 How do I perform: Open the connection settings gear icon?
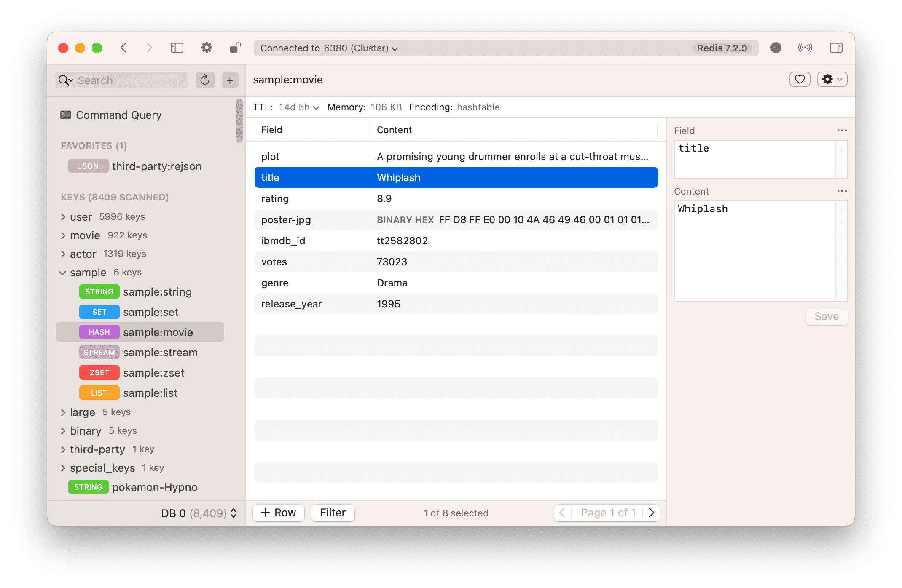(x=206, y=48)
